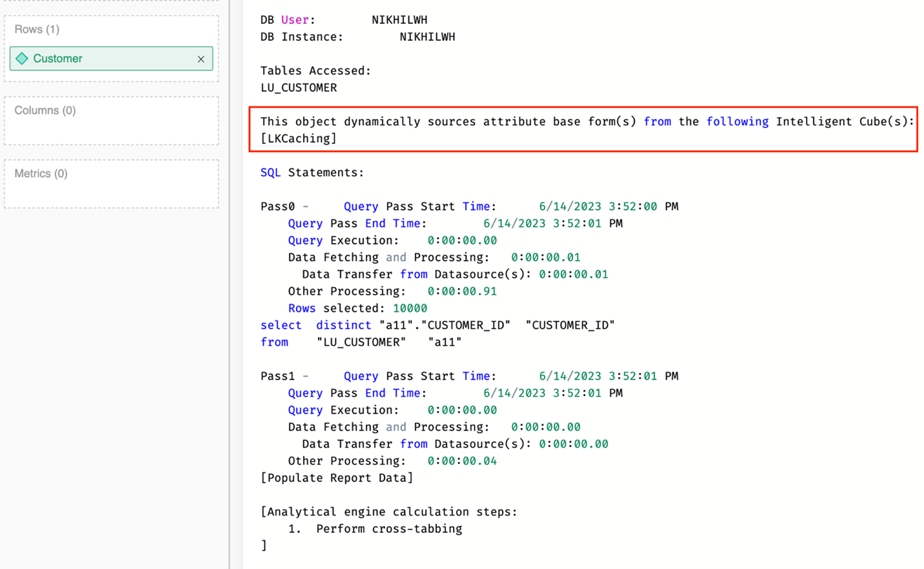Click the Rows selected 10000 value
The height and width of the screenshot is (569, 924).
(410, 308)
